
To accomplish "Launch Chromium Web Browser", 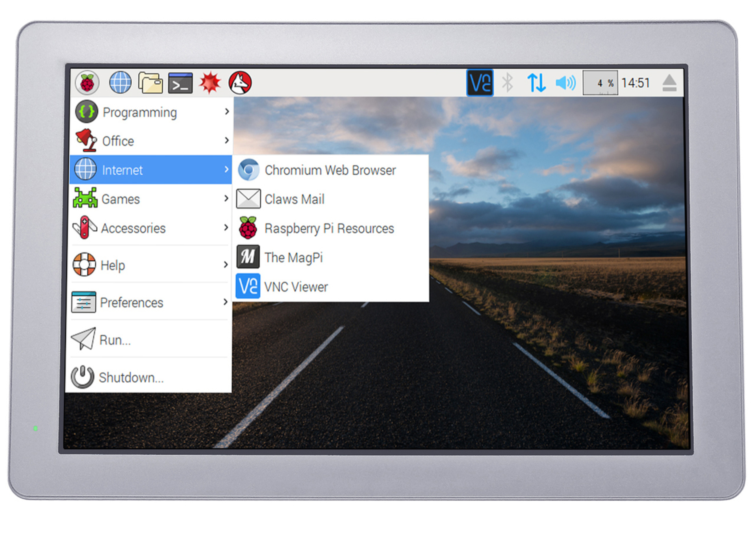I will 330,170.
